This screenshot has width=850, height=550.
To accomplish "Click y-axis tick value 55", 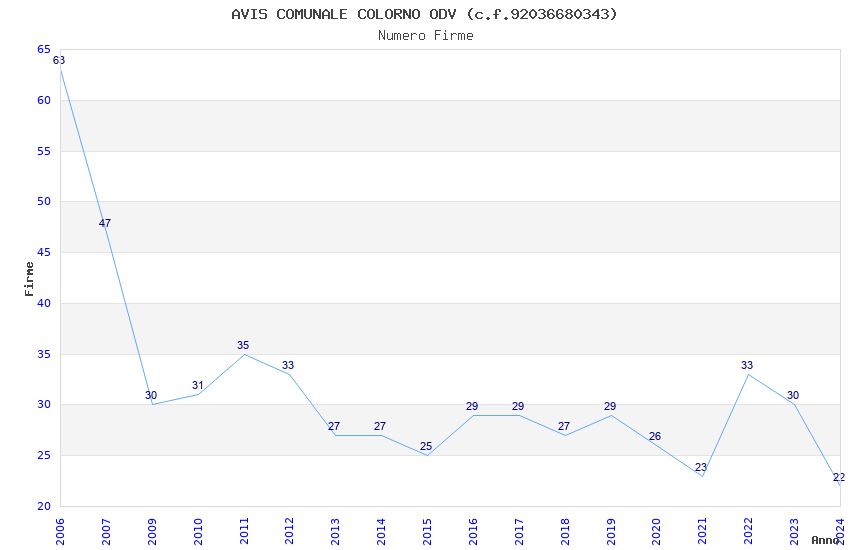I will click(x=44, y=151).
